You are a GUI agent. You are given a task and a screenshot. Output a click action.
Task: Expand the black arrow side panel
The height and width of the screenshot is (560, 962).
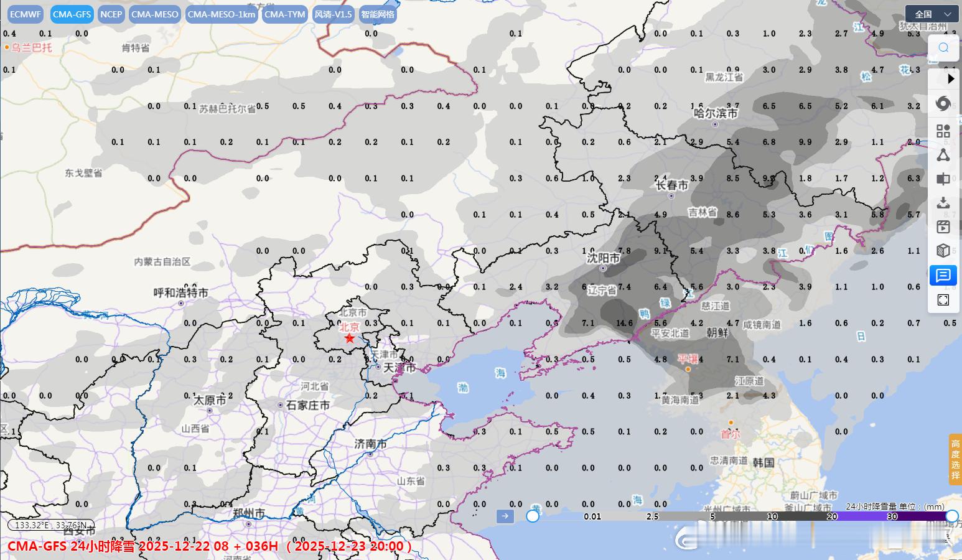click(x=951, y=79)
